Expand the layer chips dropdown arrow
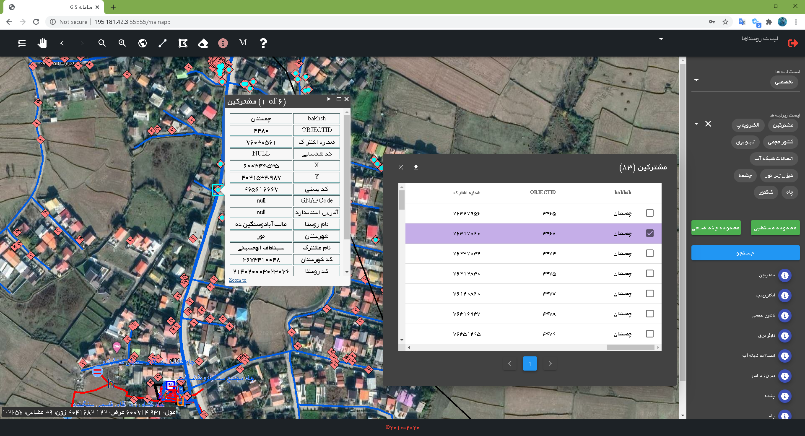Viewport: 805px width, 436px height. 696,124
